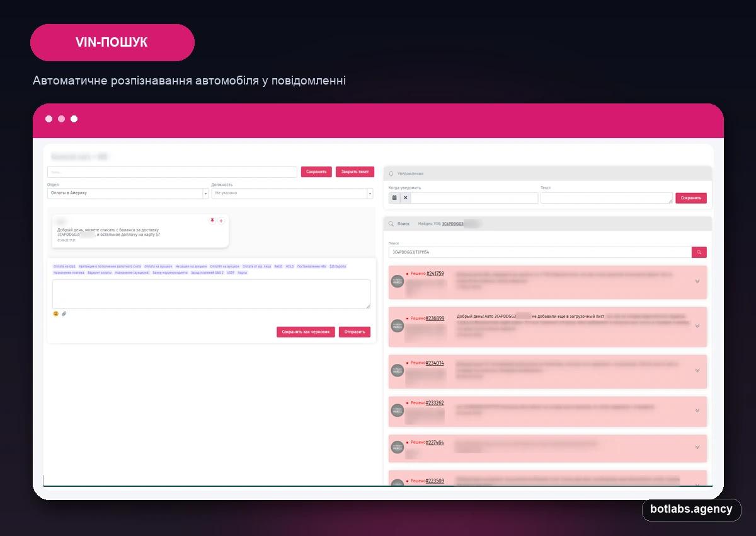Expand ticket #234014 with the chevron
Viewport: 756px width, 536px height.
697,370
